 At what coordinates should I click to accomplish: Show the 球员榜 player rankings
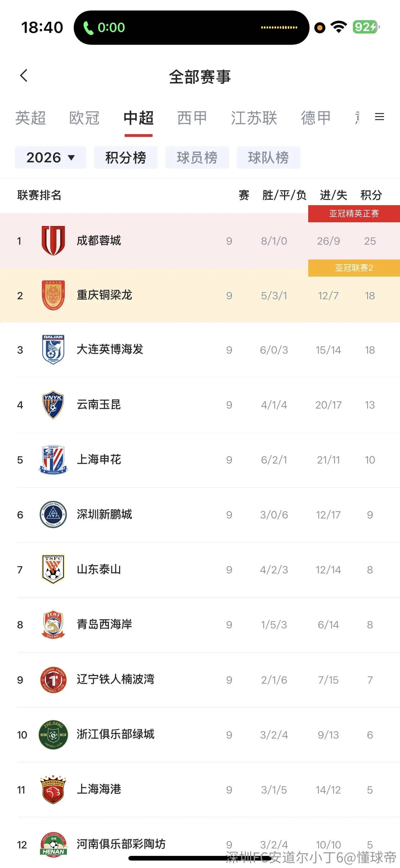pos(197,157)
